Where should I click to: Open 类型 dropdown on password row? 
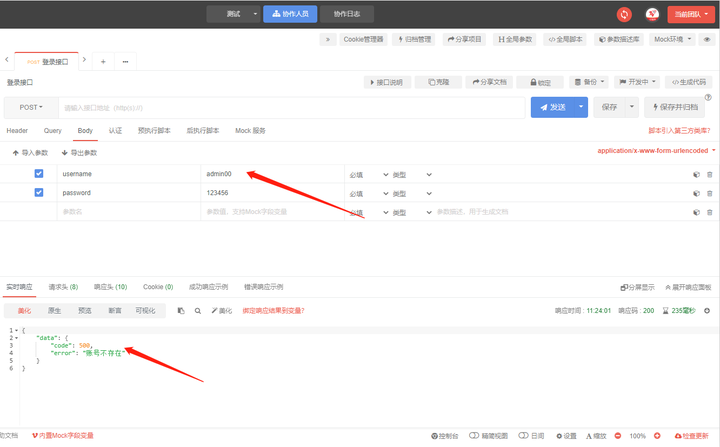click(x=412, y=193)
